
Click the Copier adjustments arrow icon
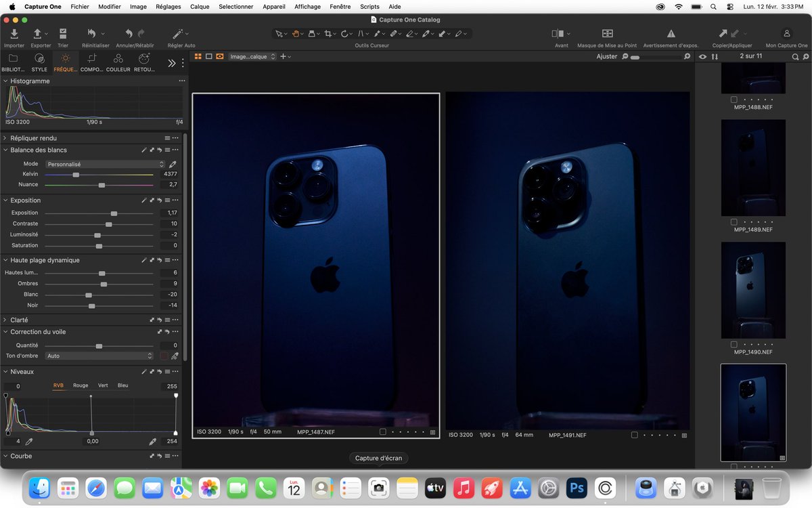pos(723,33)
